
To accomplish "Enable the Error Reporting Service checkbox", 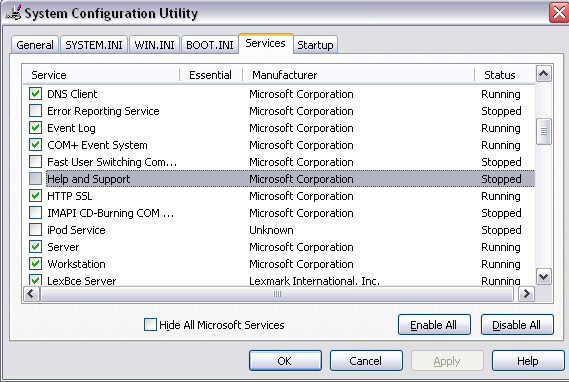I will [35, 111].
